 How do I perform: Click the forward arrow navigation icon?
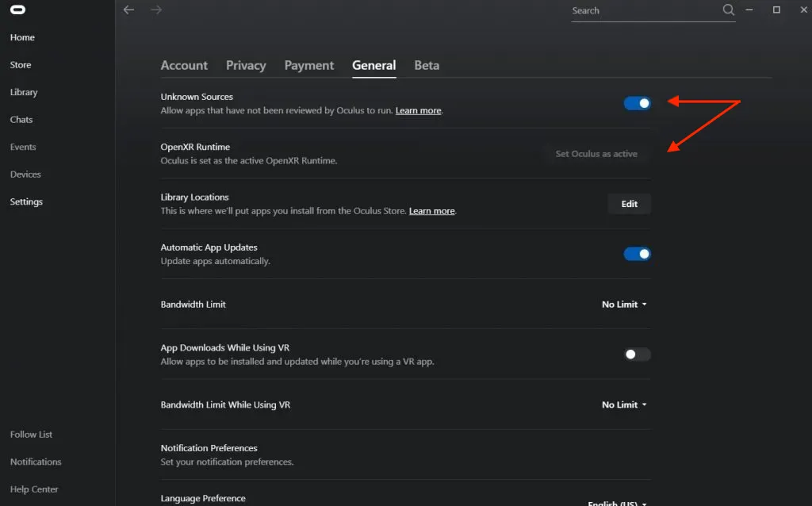click(x=156, y=10)
